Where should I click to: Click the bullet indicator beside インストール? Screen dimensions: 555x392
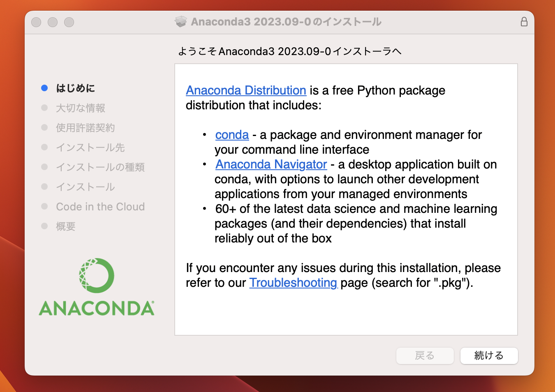44,187
